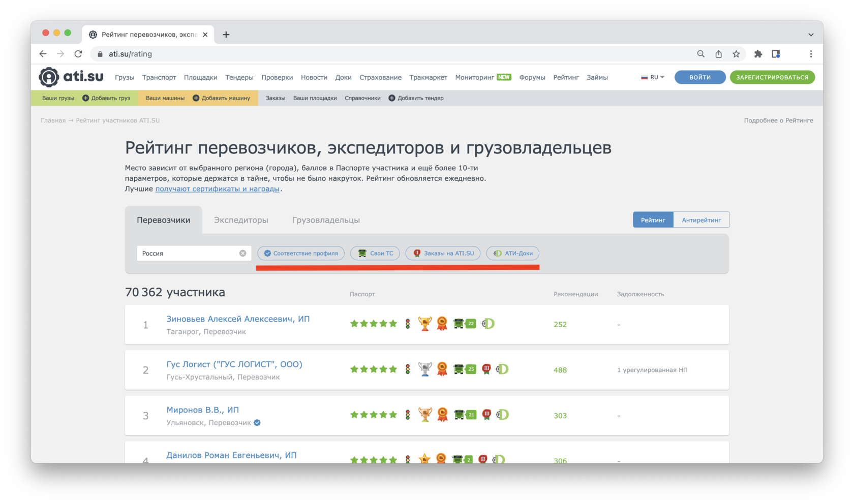Open a new browser tab
This screenshot has width=854, height=504.
(x=226, y=35)
